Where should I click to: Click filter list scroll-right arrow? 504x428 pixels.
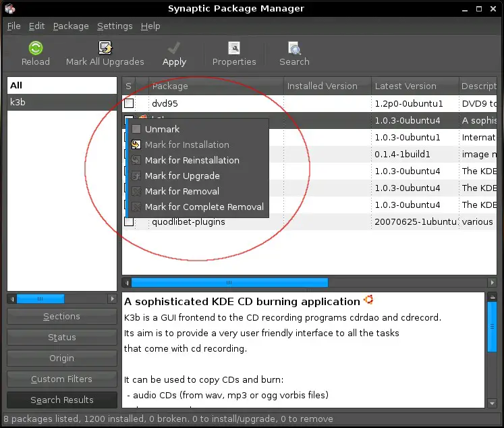(112, 299)
